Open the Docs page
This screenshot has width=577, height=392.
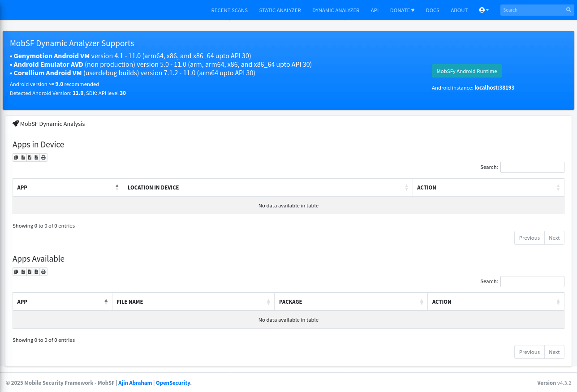[432, 10]
